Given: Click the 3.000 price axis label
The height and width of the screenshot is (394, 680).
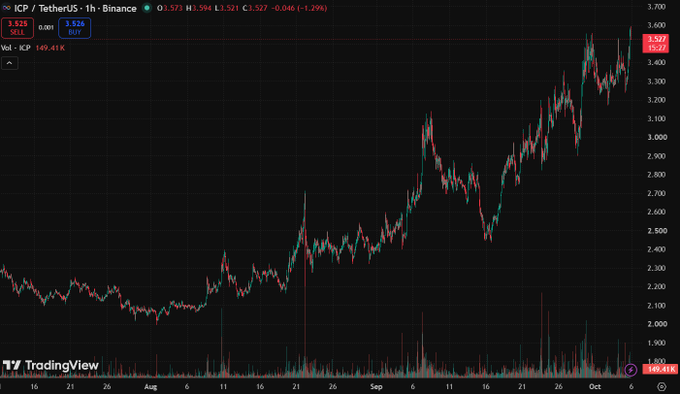Looking at the screenshot, I should pyautogui.click(x=657, y=137).
